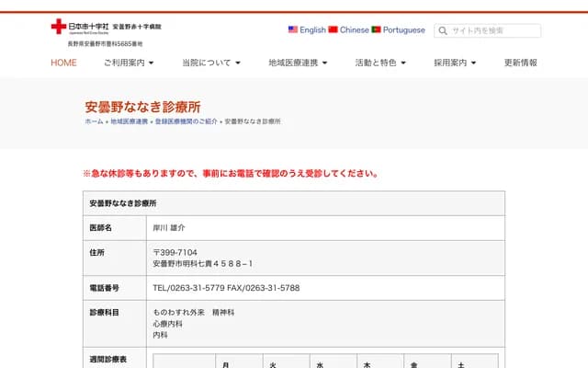
Task: Switch language to English
Action: coord(312,29)
